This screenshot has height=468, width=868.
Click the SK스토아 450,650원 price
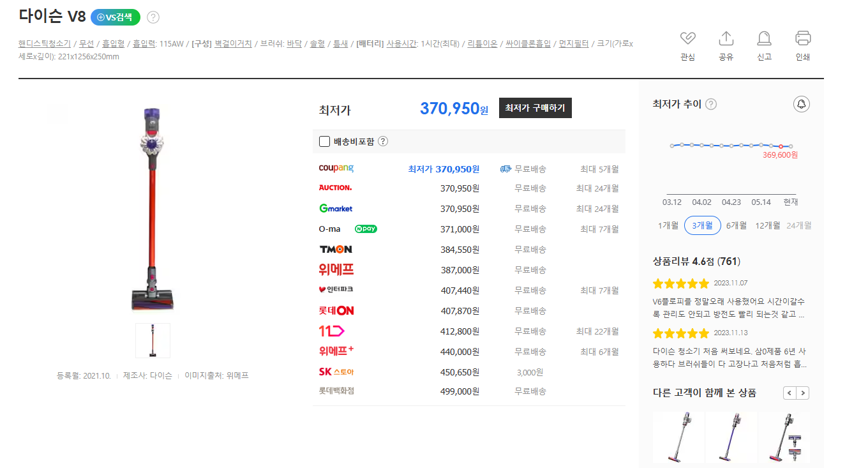click(x=460, y=372)
